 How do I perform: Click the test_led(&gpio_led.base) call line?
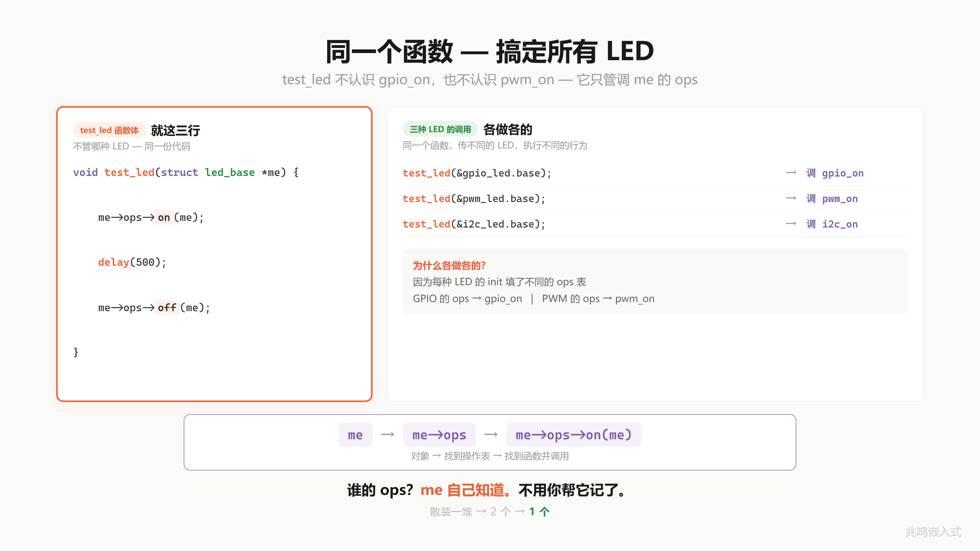(x=477, y=173)
